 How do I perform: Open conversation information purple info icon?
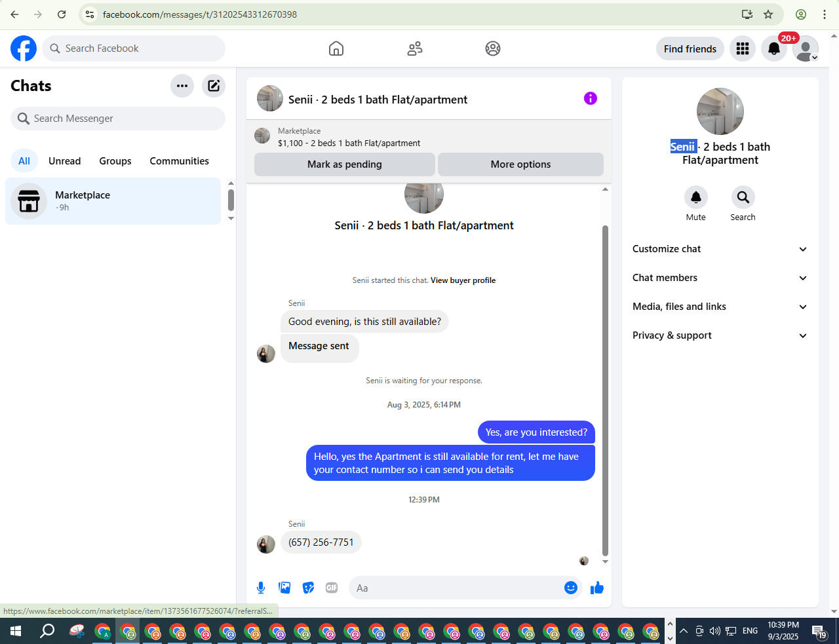pyautogui.click(x=591, y=98)
